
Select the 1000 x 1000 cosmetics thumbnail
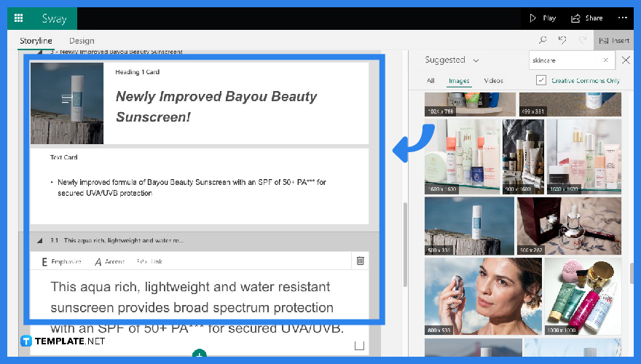tap(583, 296)
